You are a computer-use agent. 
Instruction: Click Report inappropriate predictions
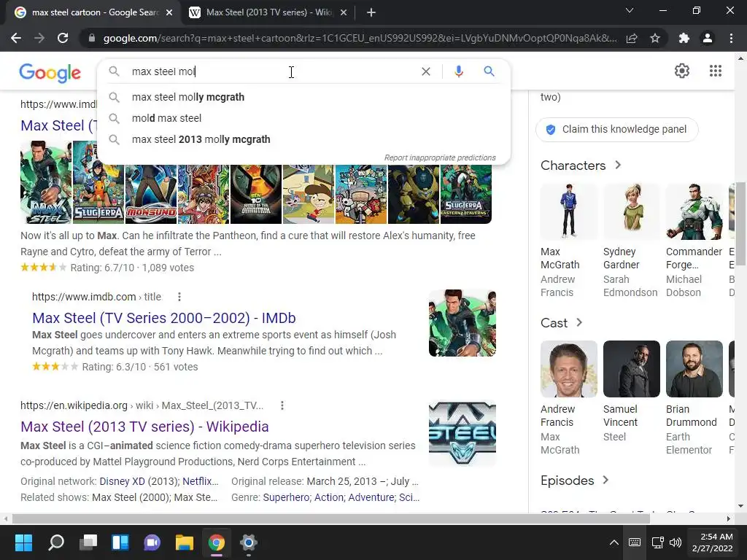coord(440,157)
